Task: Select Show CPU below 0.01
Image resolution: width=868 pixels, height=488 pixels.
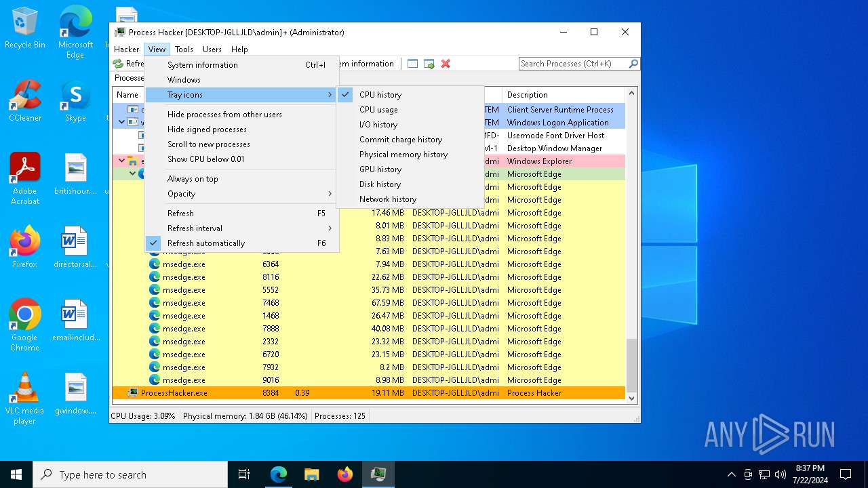Action: point(241,159)
